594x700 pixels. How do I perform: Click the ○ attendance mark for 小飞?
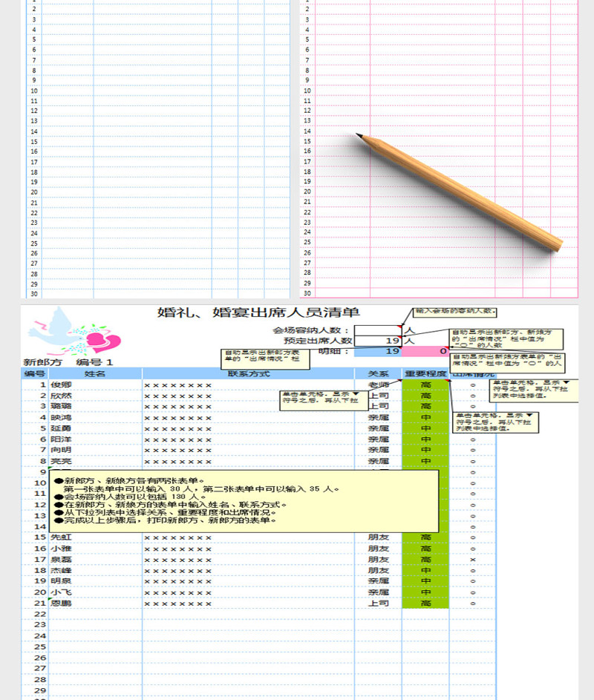click(473, 592)
